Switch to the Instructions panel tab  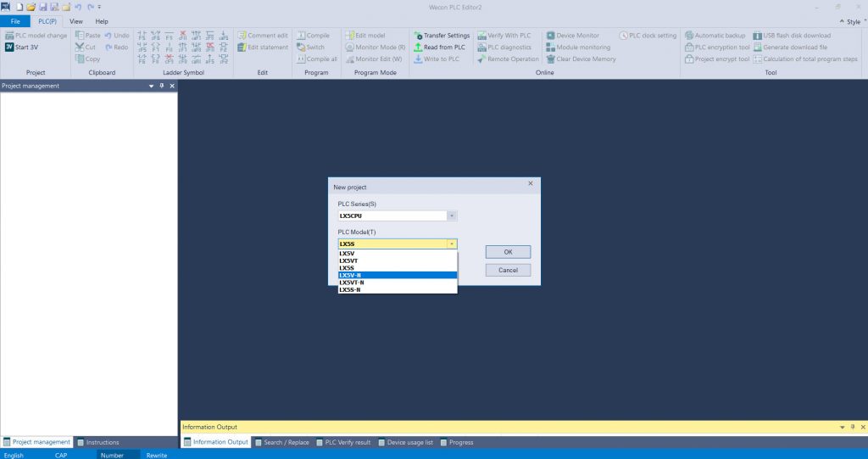98,442
